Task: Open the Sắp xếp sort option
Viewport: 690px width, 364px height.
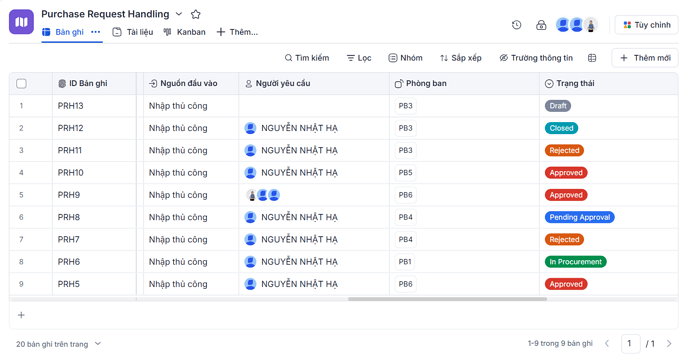Action: pos(461,58)
